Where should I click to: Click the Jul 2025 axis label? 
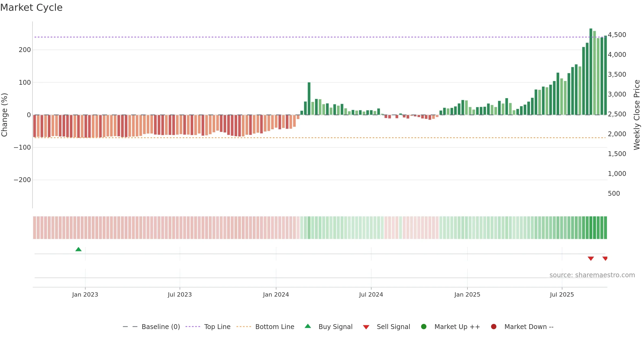pos(562,295)
